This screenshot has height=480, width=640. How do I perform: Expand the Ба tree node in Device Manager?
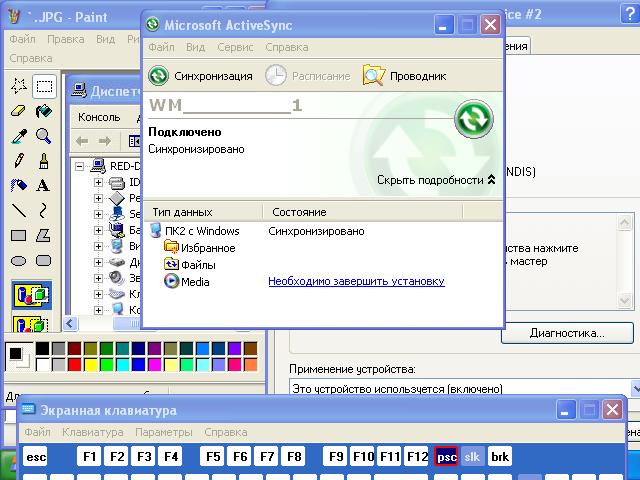[98, 230]
